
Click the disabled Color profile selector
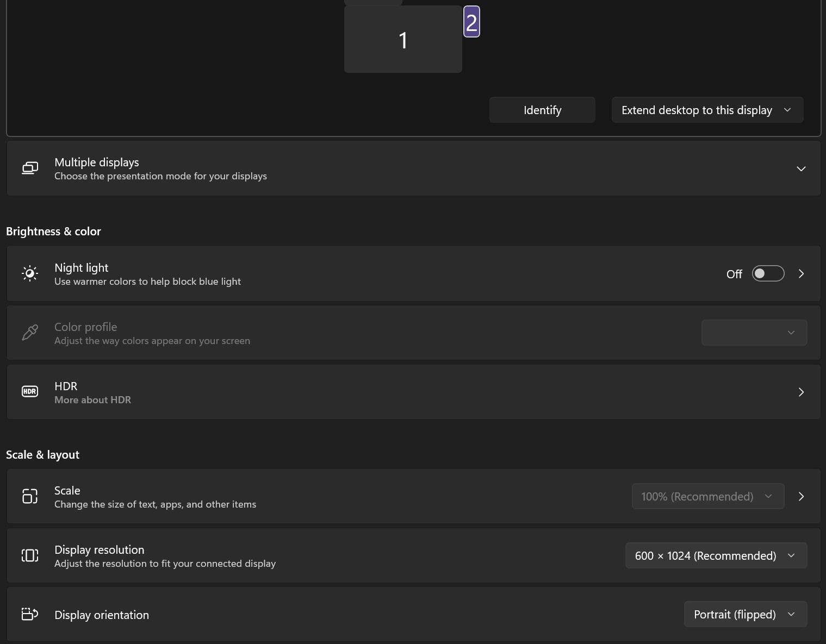(754, 332)
